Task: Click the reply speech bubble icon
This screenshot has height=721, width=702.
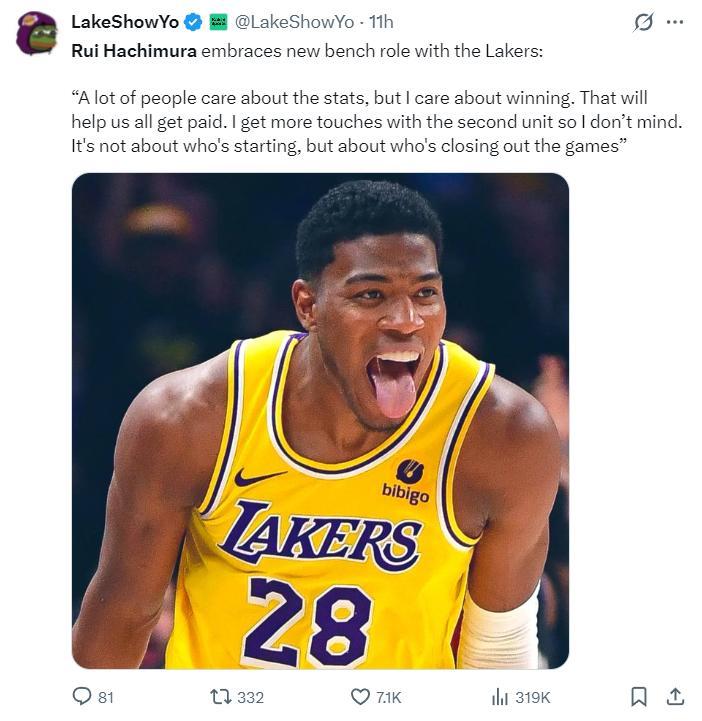Action: (x=82, y=696)
